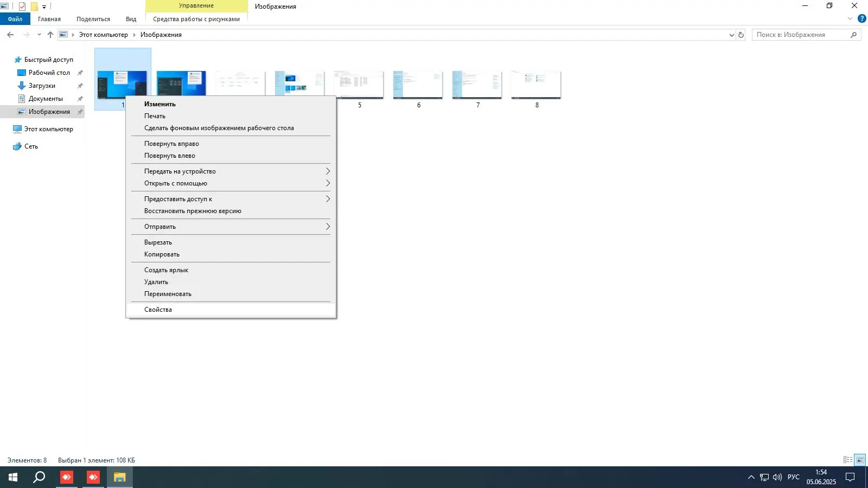The width and height of the screenshot is (868, 488).
Task: Select the thumbnail of image 5
Action: (359, 84)
